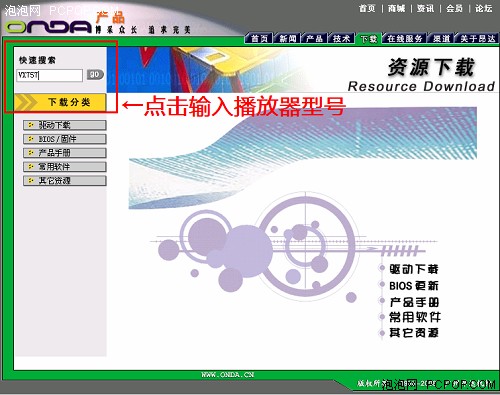Click the yellow arrow bullet beside BIOS/固件
This screenshot has width=500, height=395.
coord(31,139)
